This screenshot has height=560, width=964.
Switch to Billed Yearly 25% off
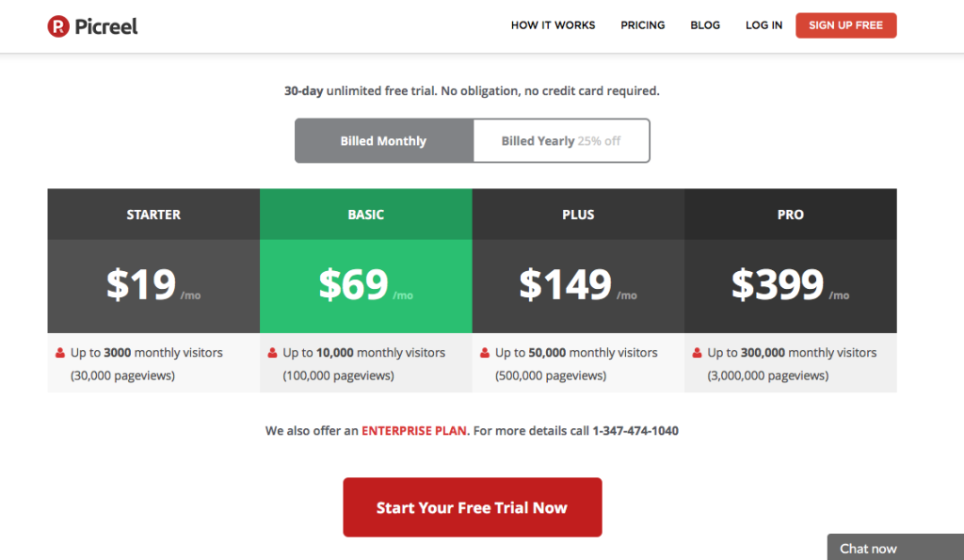click(x=561, y=141)
